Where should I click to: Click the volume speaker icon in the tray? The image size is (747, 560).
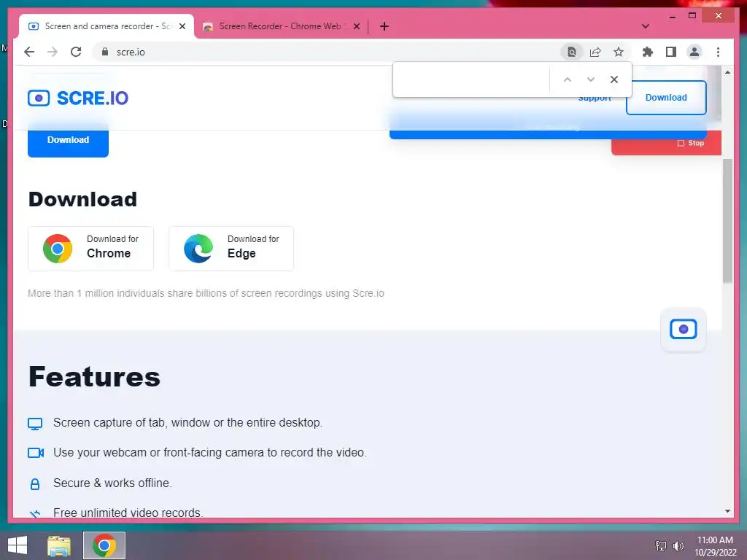pos(678,545)
